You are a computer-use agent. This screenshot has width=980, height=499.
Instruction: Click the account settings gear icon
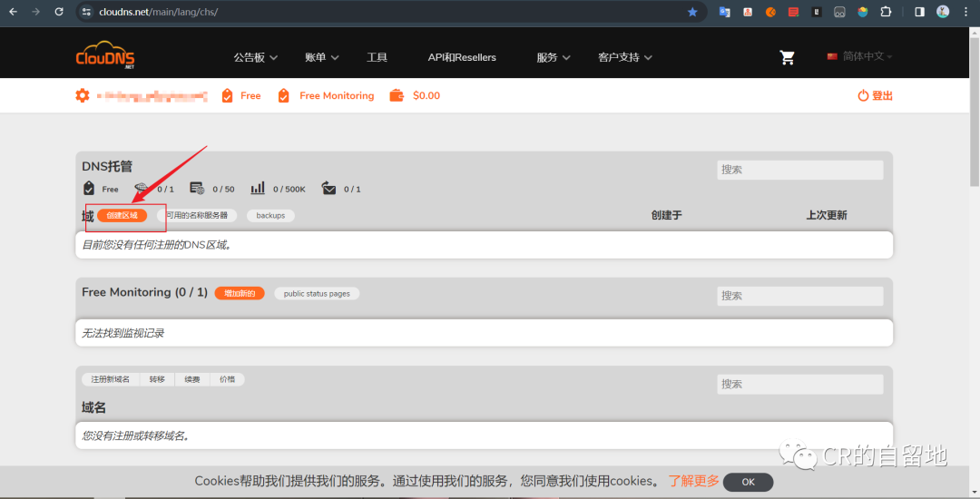coord(83,95)
